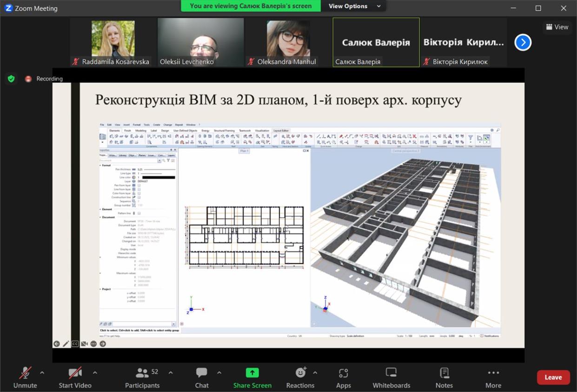Open Zoom Notes
This screenshot has width=577, height=392.
[444, 377]
